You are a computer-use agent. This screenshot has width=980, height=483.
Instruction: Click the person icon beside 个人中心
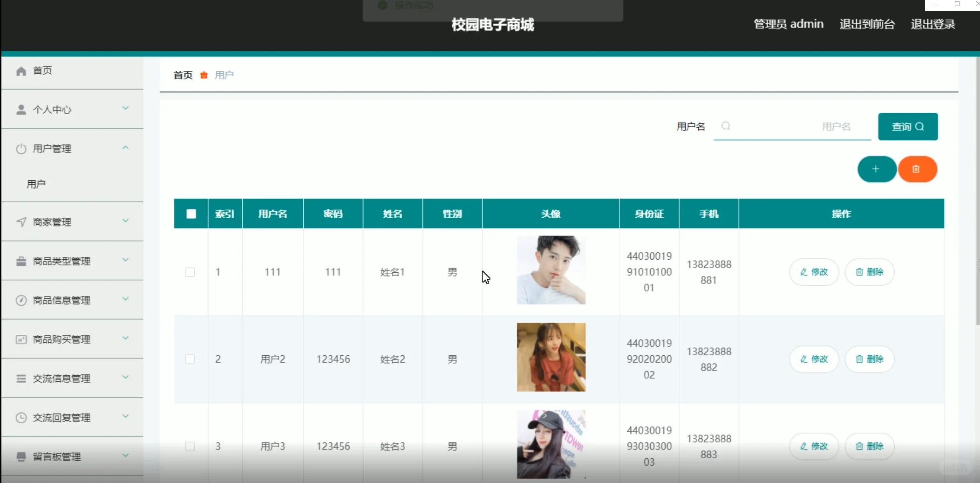[x=20, y=109]
